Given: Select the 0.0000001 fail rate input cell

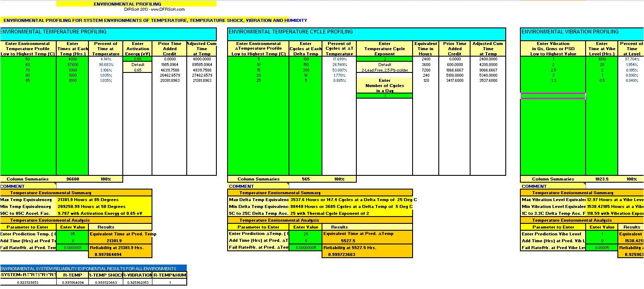Looking at the screenshot, I should point(73,248).
